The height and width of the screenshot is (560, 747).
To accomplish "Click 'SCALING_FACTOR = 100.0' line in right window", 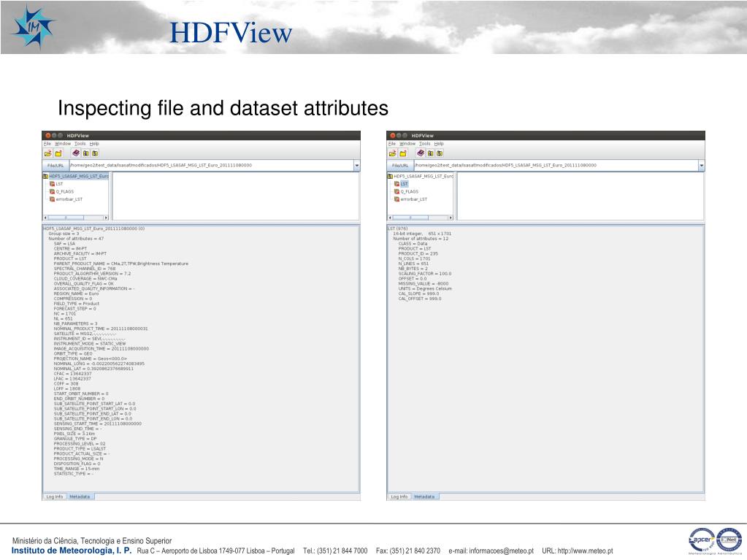I will (x=425, y=274).
